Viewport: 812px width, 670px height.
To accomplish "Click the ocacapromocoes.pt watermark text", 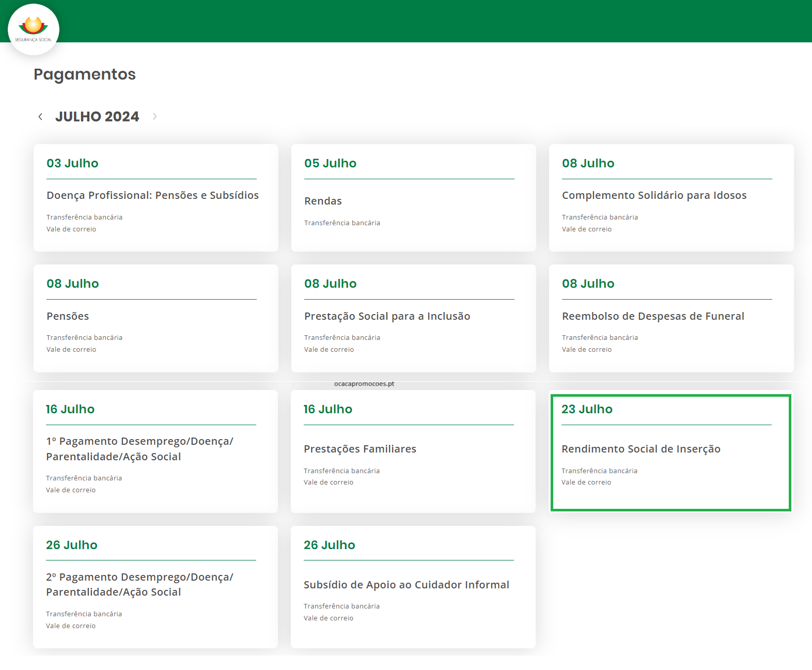I will click(x=364, y=384).
